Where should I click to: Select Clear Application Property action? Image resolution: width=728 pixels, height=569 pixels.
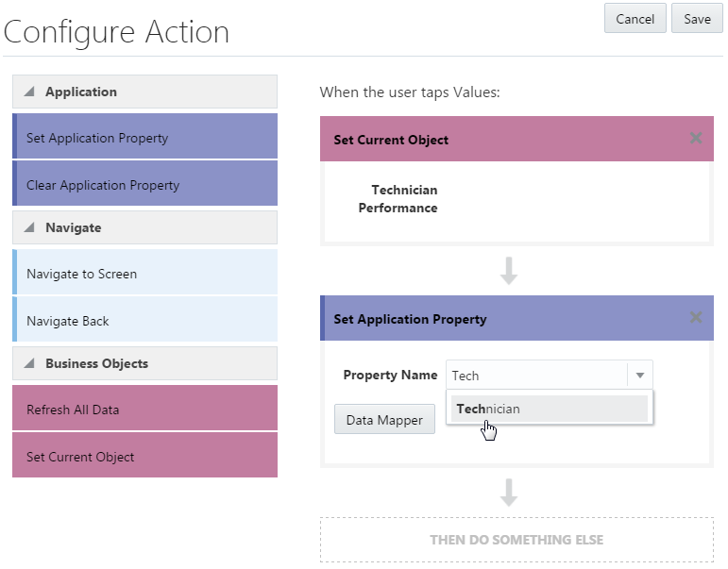144,185
